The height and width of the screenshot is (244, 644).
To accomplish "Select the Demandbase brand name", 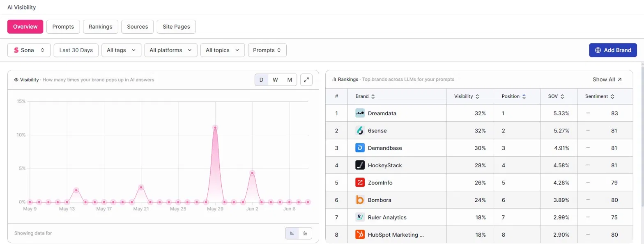I will (x=385, y=148).
